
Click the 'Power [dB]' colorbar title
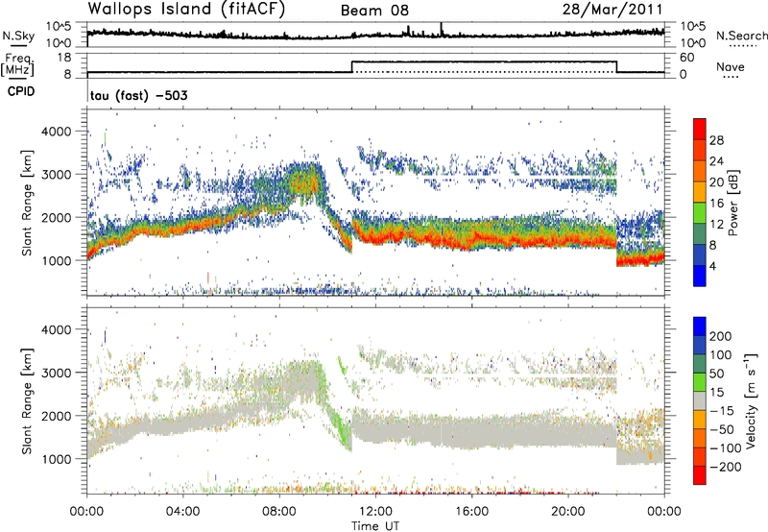tap(733, 203)
